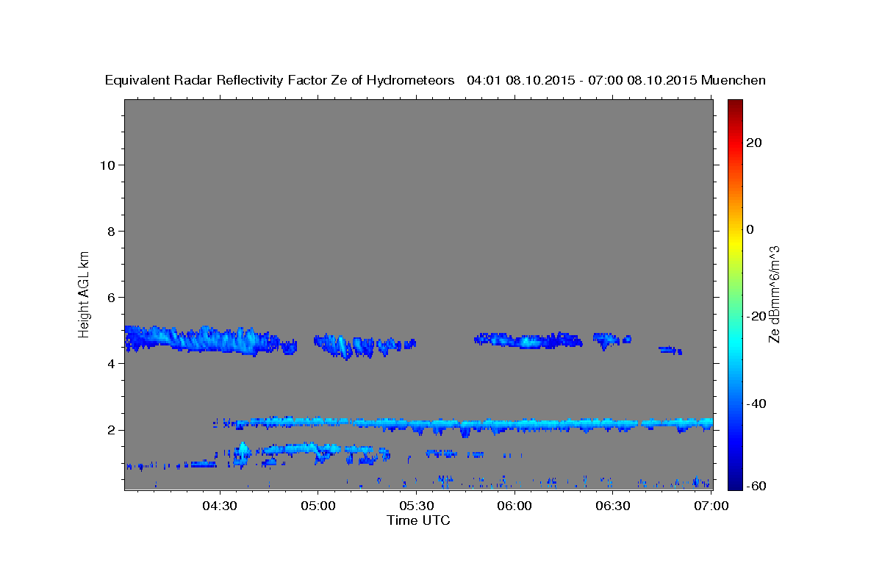This screenshot has height=588, width=882.
Task: Click the '05:30' time tick label
Action: pyautogui.click(x=416, y=506)
